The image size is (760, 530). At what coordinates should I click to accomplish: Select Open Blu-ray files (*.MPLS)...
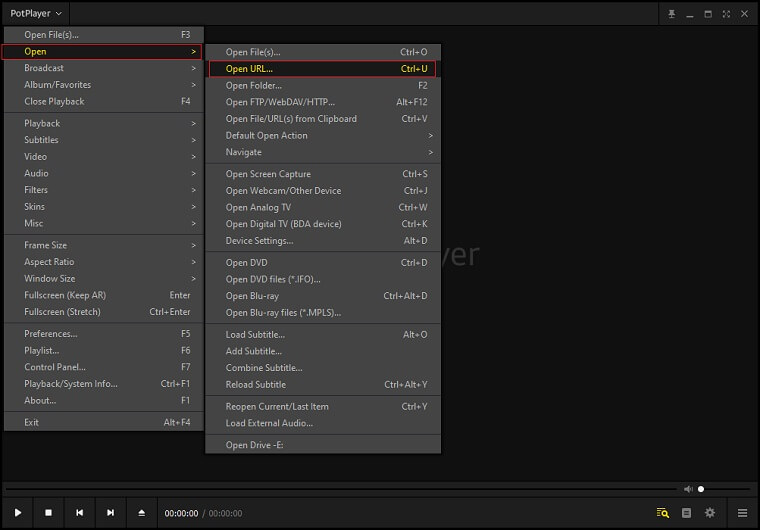click(323, 313)
